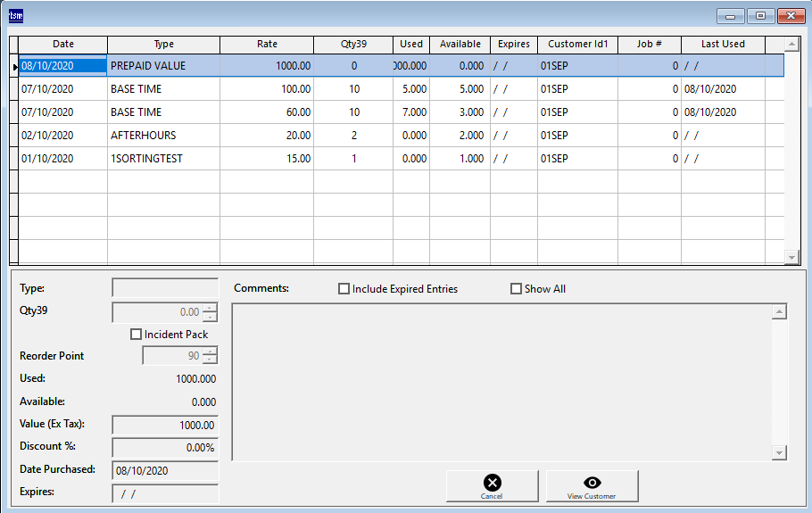Increase the Qty39 spinner value
This screenshot has width=812, height=513.
click(x=211, y=309)
